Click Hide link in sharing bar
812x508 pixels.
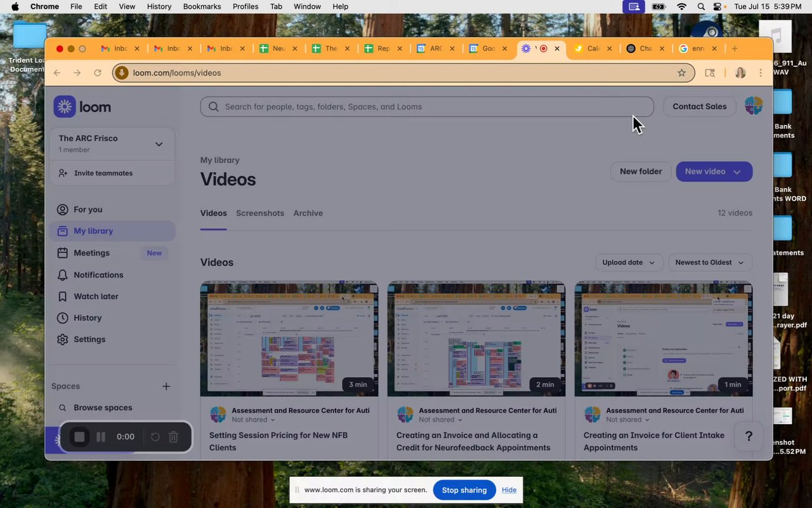click(509, 490)
